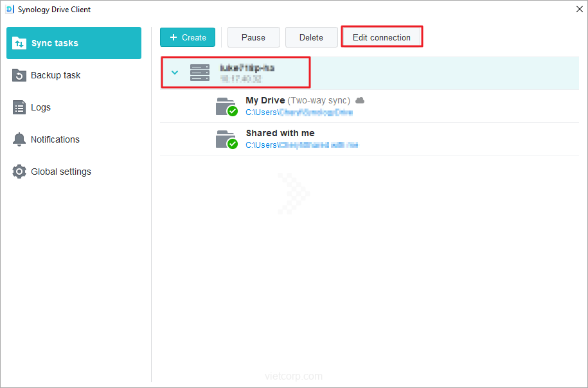Click the Synology Drive title bar logo

click(x=9, y=10)
